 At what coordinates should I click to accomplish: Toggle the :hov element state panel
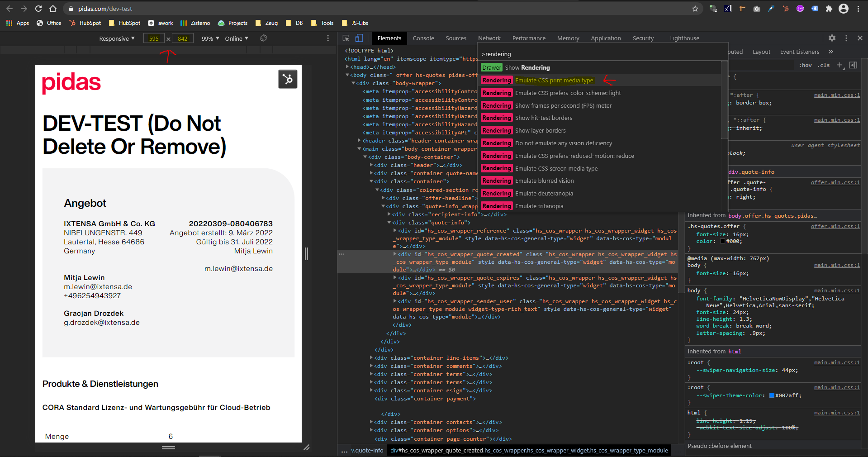pos(805,65)
